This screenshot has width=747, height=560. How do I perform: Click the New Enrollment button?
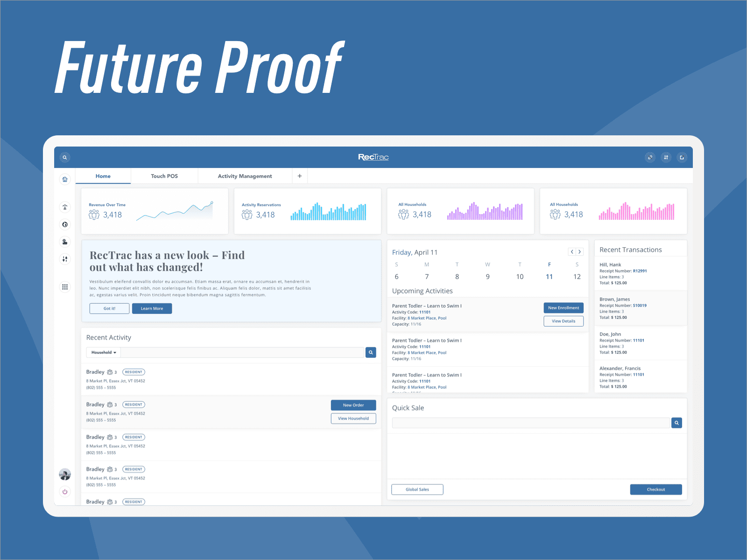click(x=564, y=308)
